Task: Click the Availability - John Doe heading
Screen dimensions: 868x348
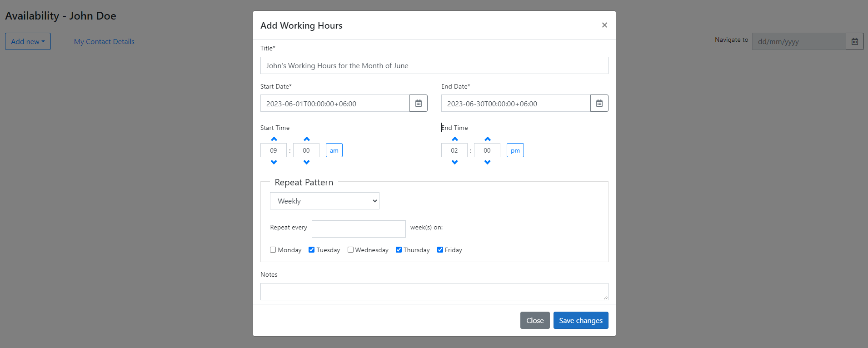Action: (x=60, y=16)
